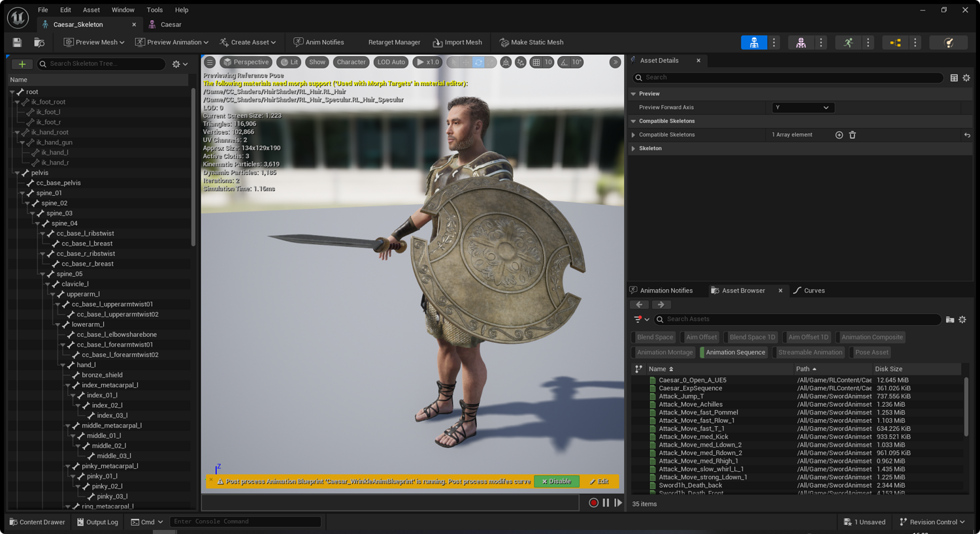980x534 pixels.
Task: Change the Preview Forward Axis dropdown
Action: (x=802, y=108)
